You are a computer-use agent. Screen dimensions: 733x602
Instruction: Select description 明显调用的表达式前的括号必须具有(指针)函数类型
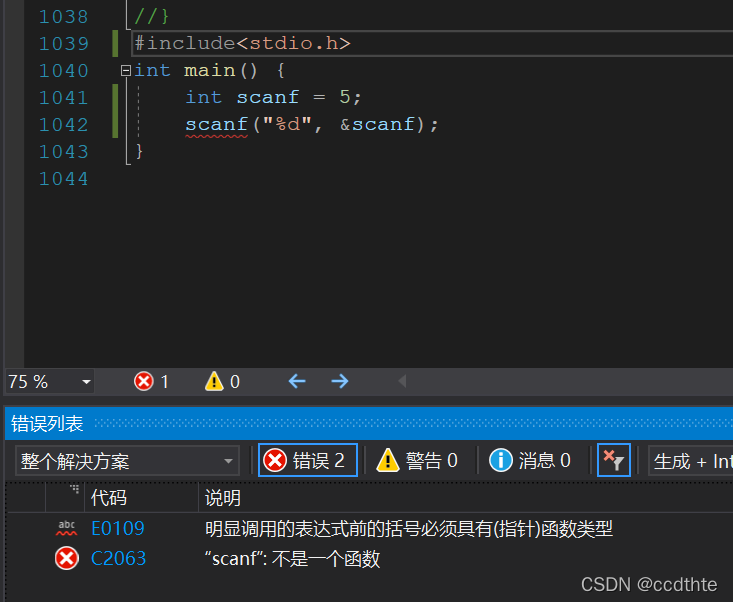click(x=409, y=529)
